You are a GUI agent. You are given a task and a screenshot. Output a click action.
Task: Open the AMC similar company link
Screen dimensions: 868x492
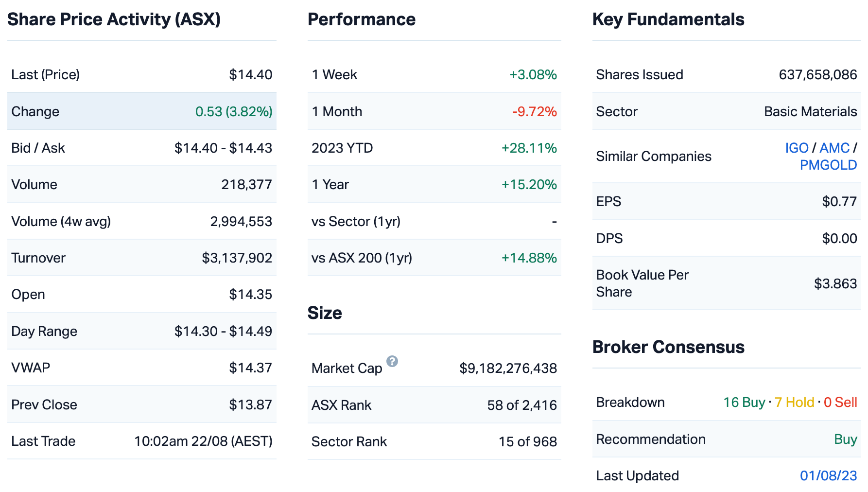click(x=834, y=148)
